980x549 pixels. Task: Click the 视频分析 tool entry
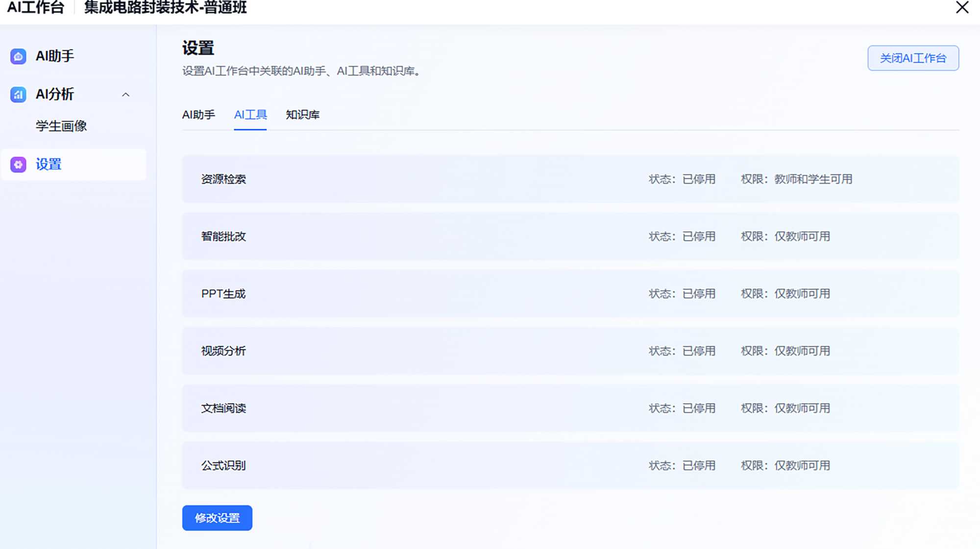224,351
